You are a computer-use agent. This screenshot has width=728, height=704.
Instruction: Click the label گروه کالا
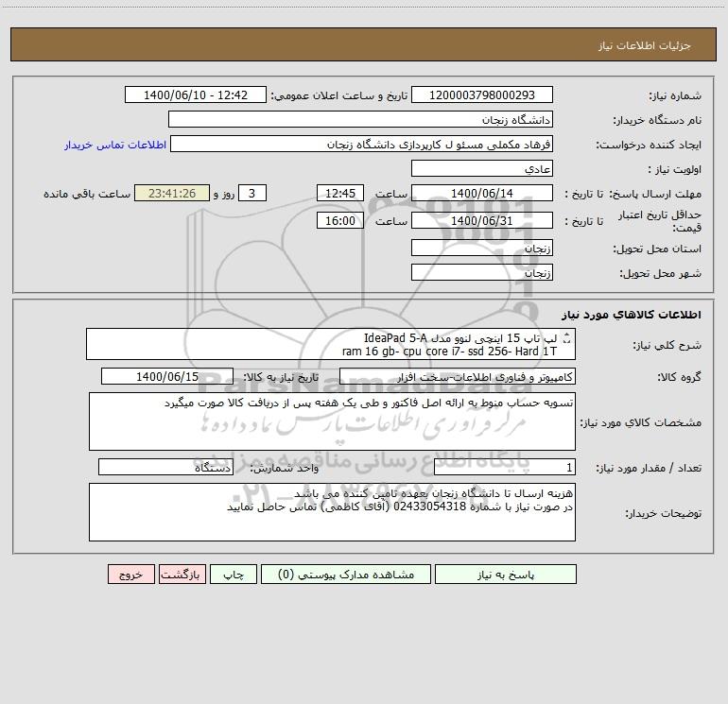point(679,377)
